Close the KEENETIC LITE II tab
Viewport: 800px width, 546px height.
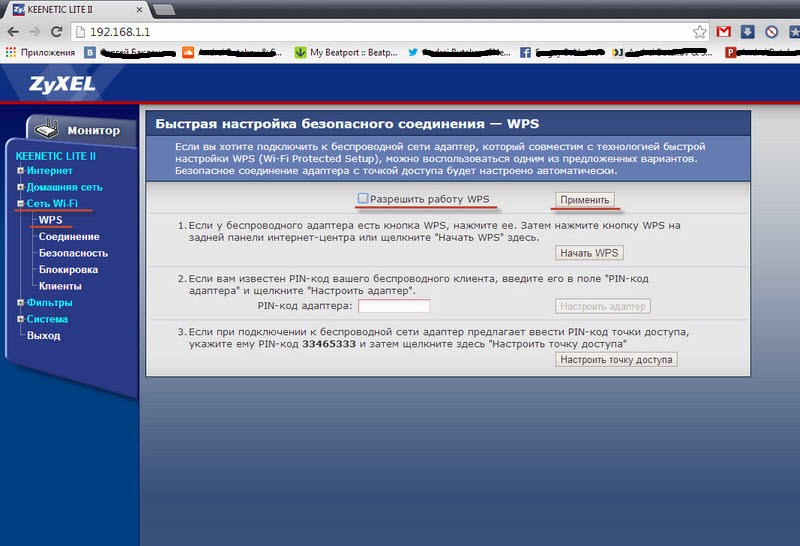(x=139, y=10)
